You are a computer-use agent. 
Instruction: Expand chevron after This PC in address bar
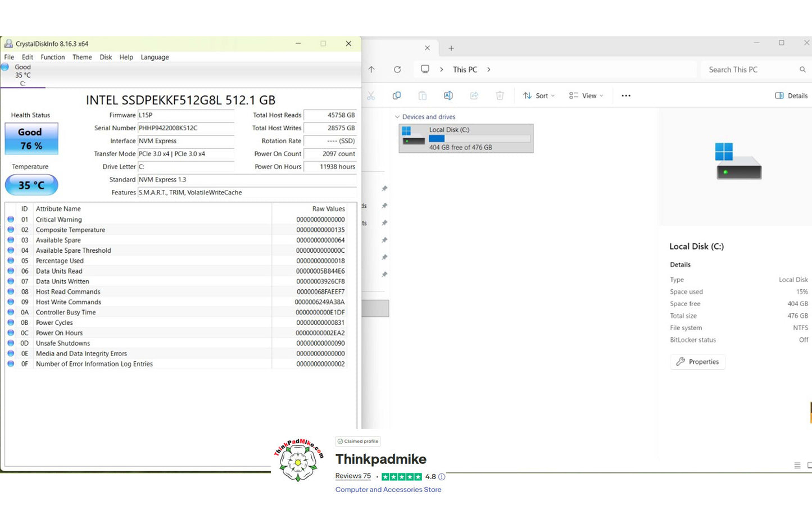pos(488,70)
